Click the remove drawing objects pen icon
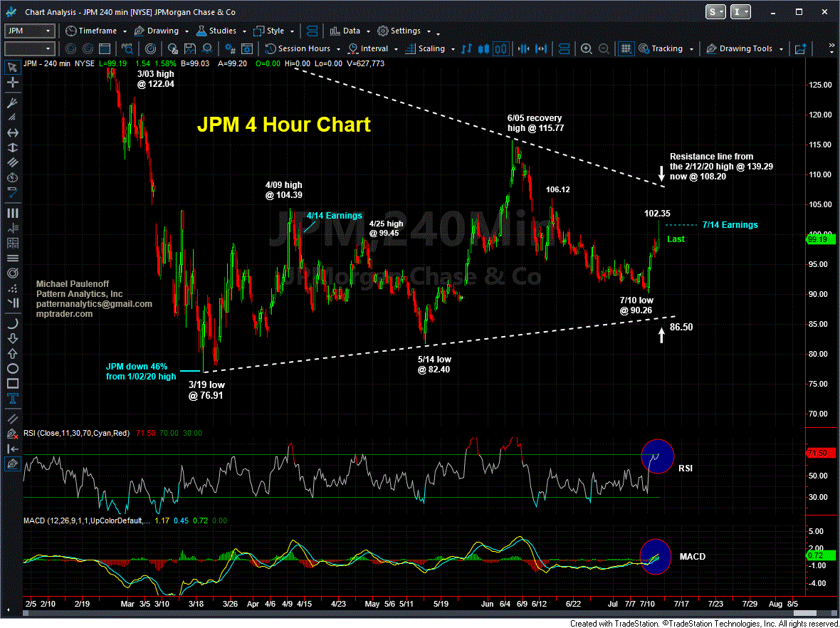This screenshot has height=628, width=840. 12,433
